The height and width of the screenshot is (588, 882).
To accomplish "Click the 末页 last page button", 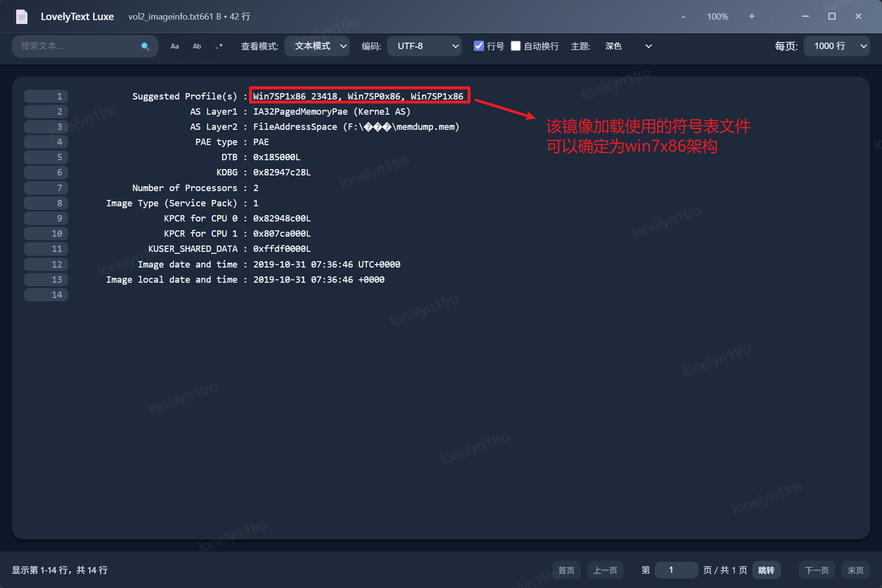I will (856, 570).
